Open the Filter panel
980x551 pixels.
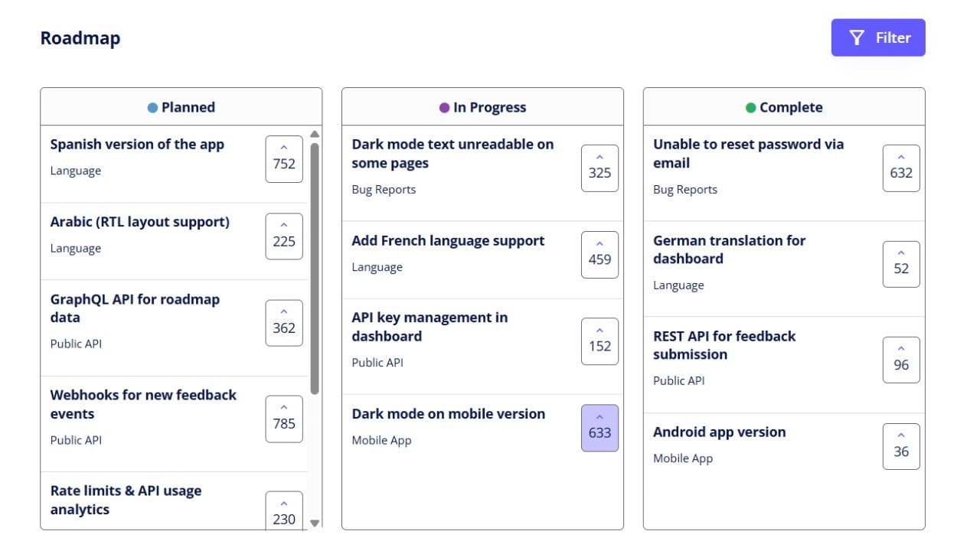[x=878, y=37]
